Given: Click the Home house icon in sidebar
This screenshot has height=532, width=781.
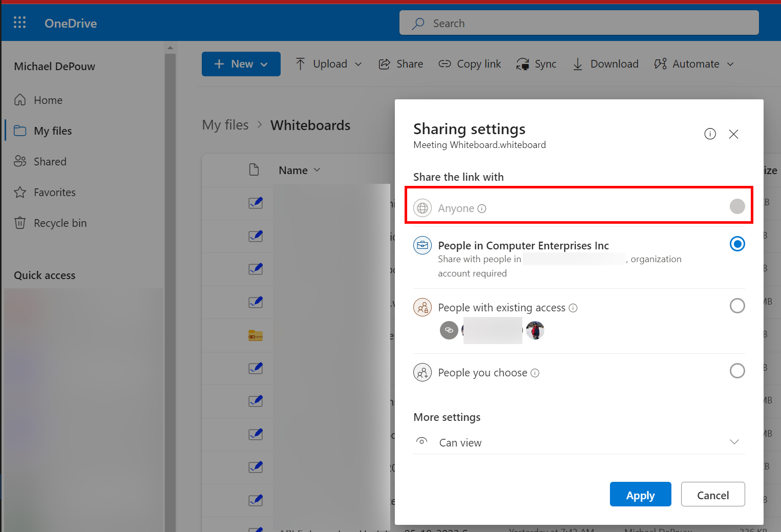Looking at the screenshot, I should coord(20,100).
